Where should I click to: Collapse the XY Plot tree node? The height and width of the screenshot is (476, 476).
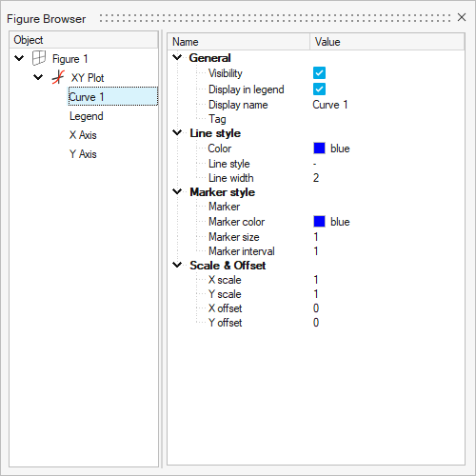coord(38,77)
